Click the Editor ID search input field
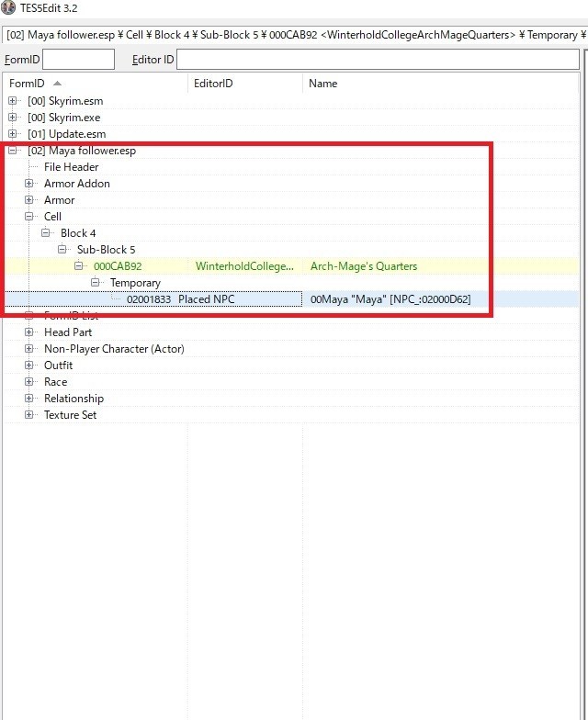This screenshot has height=720, width=588. tap(378, 60)
